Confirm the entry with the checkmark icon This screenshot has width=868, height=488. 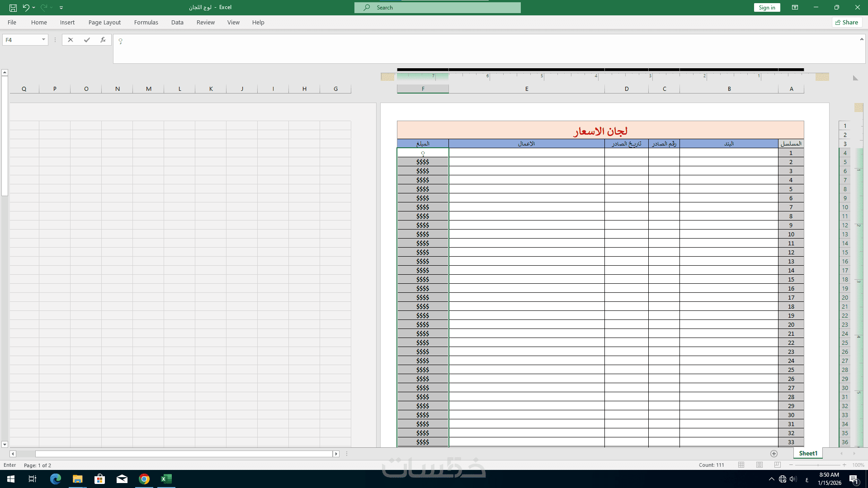click(87, 40)
